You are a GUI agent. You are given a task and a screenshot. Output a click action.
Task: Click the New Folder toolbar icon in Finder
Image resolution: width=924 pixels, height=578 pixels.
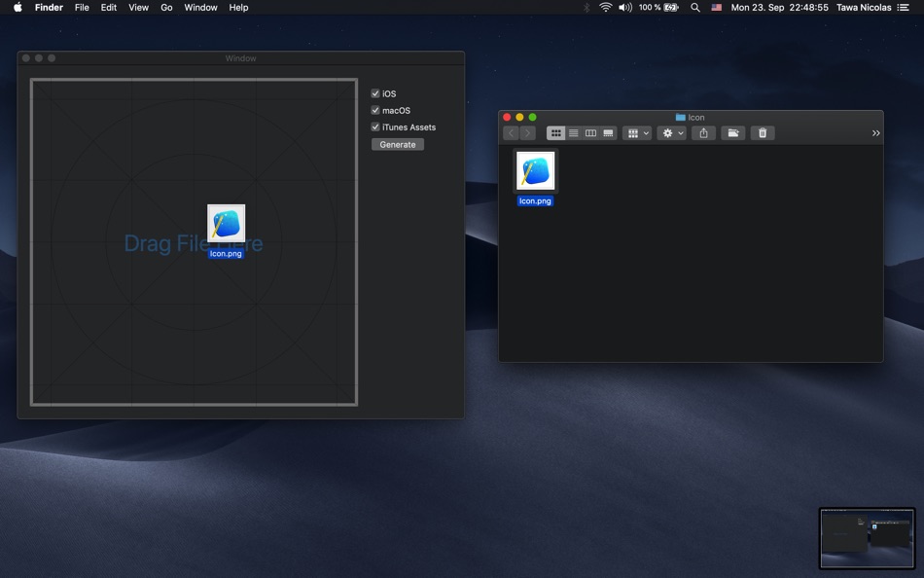click(733, 133)
